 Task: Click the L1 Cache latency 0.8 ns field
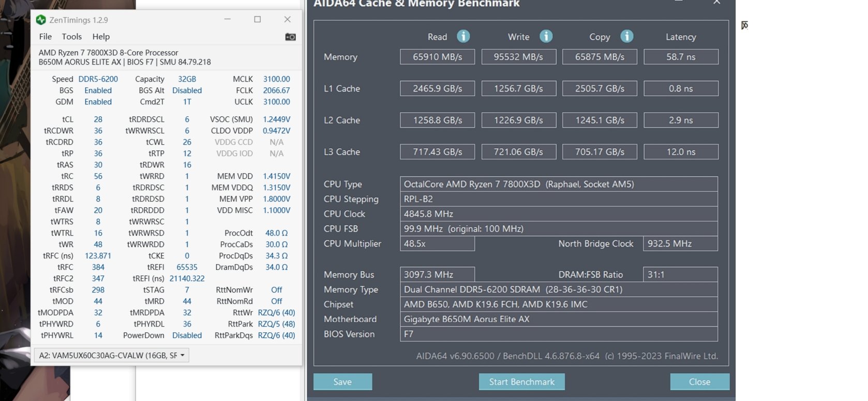[681, 88]
